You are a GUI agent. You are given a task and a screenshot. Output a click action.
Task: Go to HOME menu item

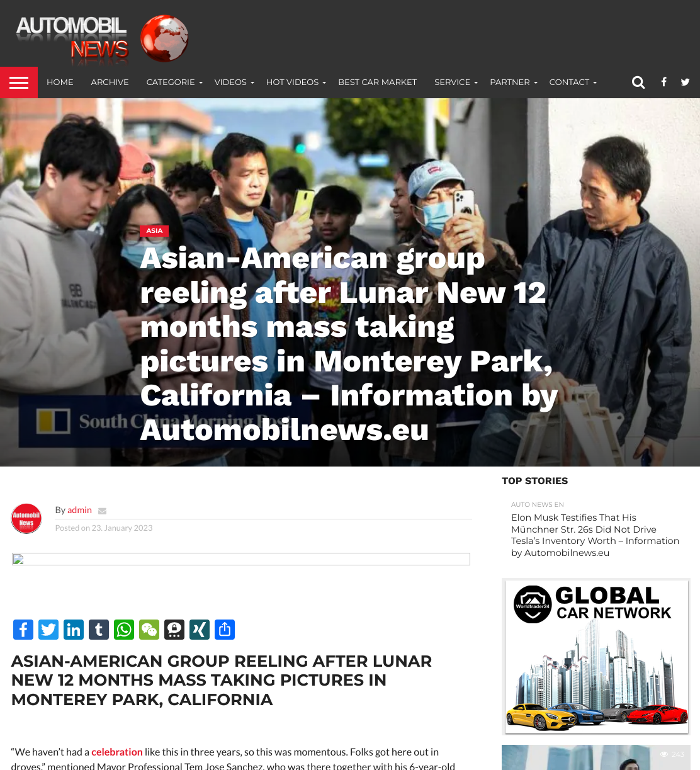point(60,82)
